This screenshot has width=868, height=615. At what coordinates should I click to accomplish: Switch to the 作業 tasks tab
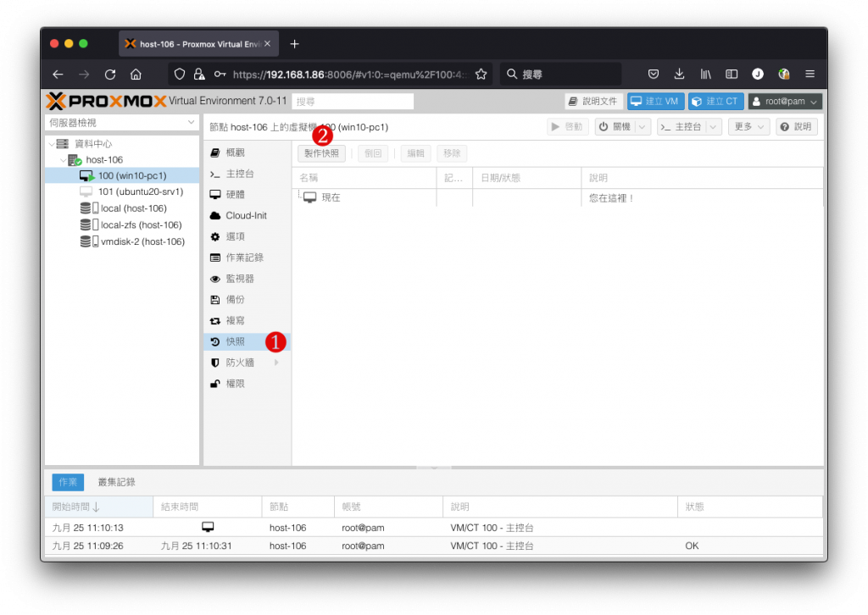pos(68,482)
